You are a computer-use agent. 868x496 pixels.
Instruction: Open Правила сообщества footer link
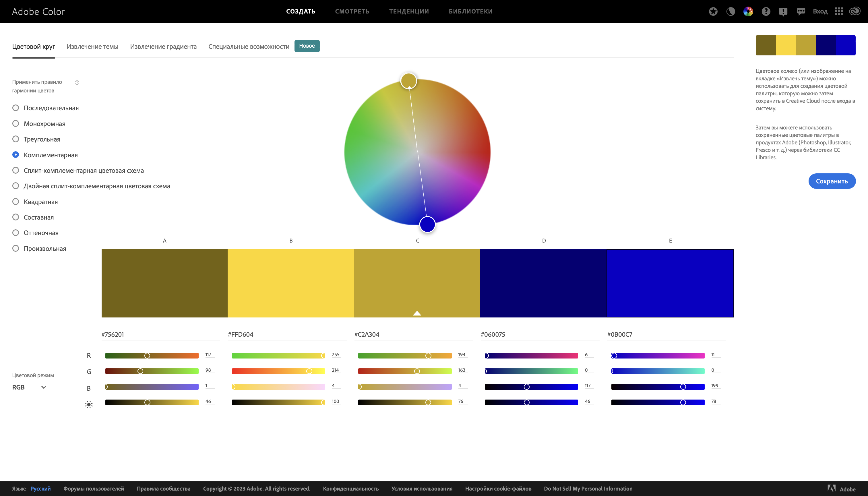(164, 489)
